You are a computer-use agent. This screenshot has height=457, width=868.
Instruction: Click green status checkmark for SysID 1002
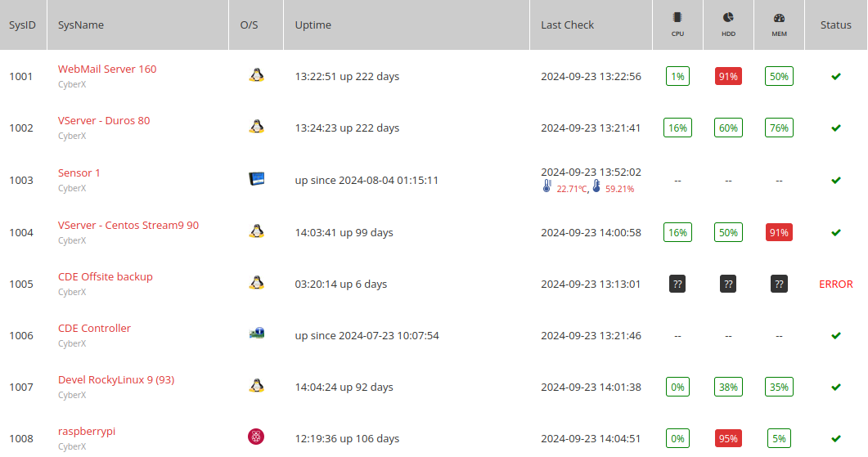click(836, 128)
